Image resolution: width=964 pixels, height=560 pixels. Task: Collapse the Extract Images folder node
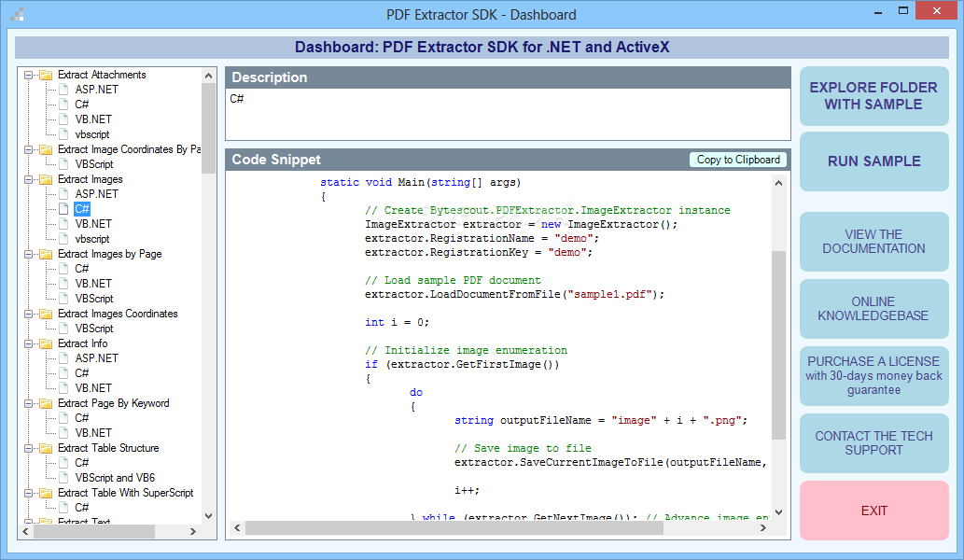pos(28,179)
